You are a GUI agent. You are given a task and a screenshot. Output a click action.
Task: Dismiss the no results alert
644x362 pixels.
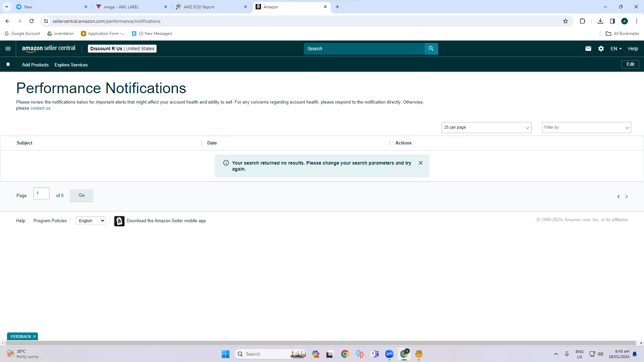[x=421, y=163]
